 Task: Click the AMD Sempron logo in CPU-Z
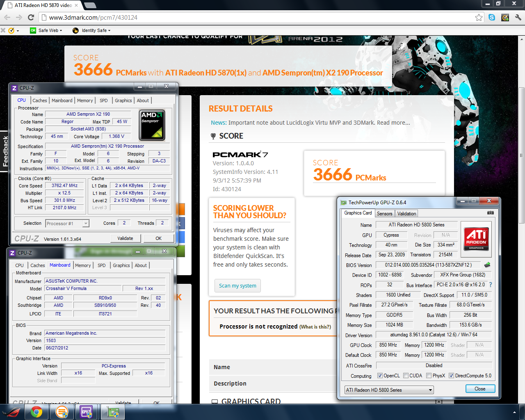click(x=152, y=125)
